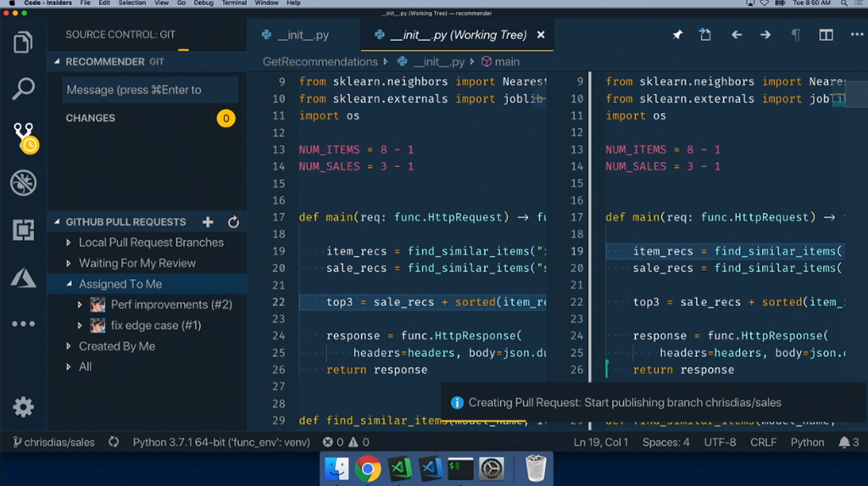The width and height of the screenshot is (868, 486).
Task: Expand the Waiting For My Review node
Action: pyautogui.click(x=136, y=263)
